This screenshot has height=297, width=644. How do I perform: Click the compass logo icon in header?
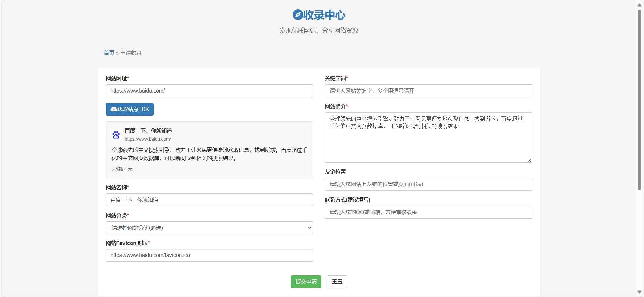297,15
